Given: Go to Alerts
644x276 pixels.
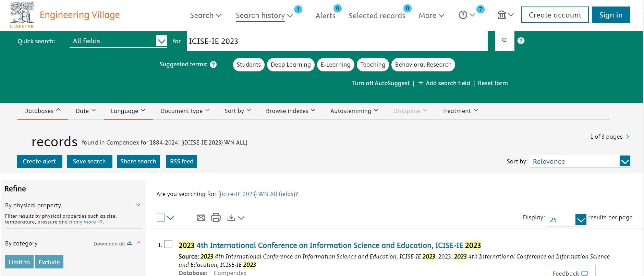Looking at the screenshot, I should pyautogui.click(x=326, y=15).
